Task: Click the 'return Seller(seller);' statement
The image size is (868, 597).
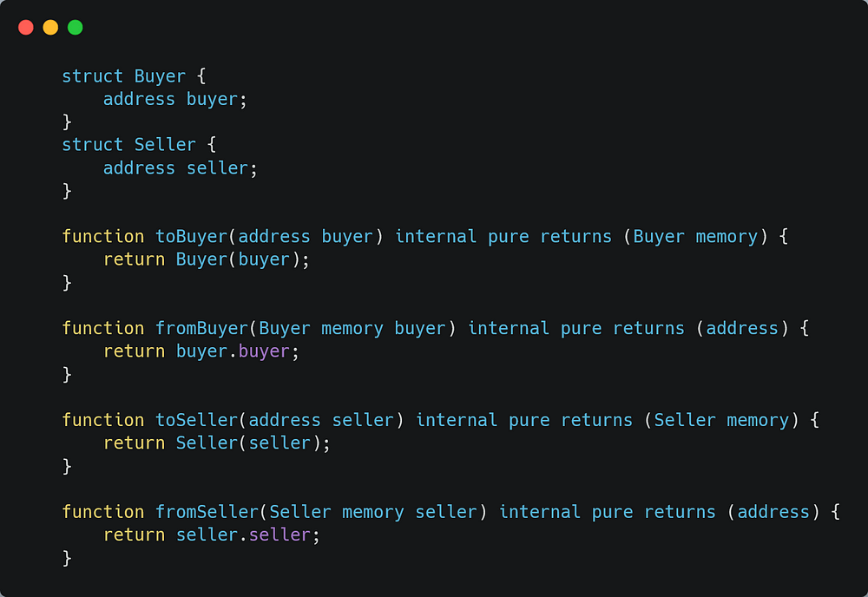Action: point(217,443)
